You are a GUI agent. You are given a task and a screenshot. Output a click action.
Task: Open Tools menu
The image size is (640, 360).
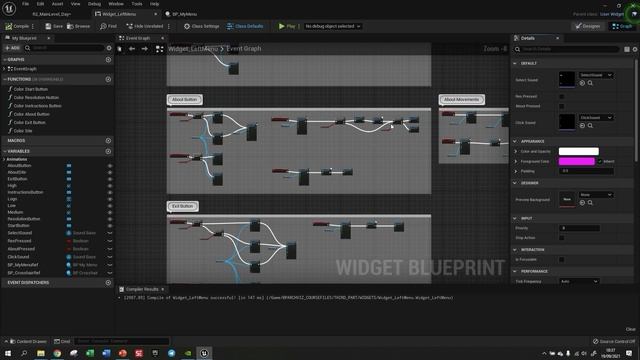137,4
